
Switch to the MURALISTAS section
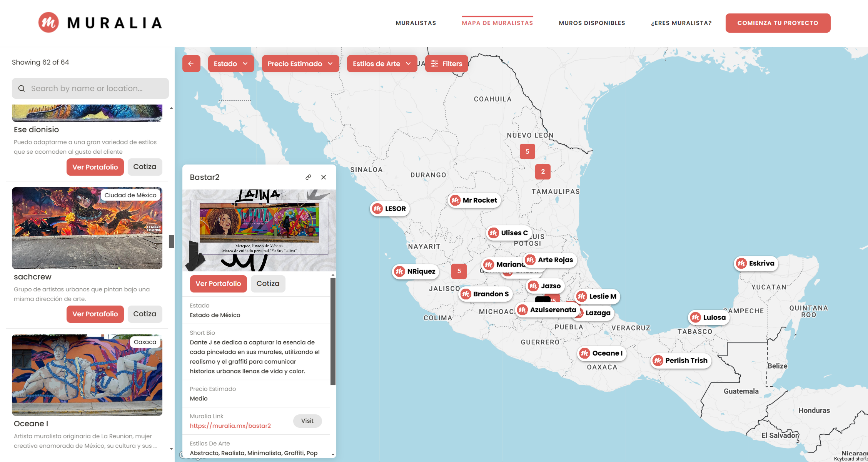(416, 23)
